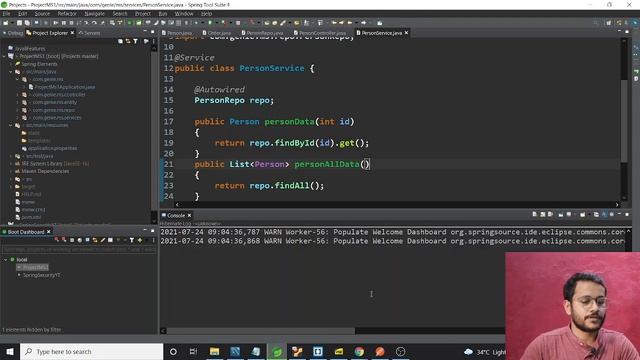
Task: Open the Windows Start menu
Action: click(x=10, y=351)
